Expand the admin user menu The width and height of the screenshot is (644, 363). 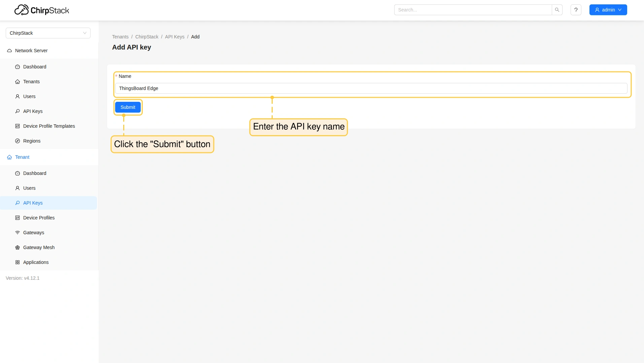608,10
